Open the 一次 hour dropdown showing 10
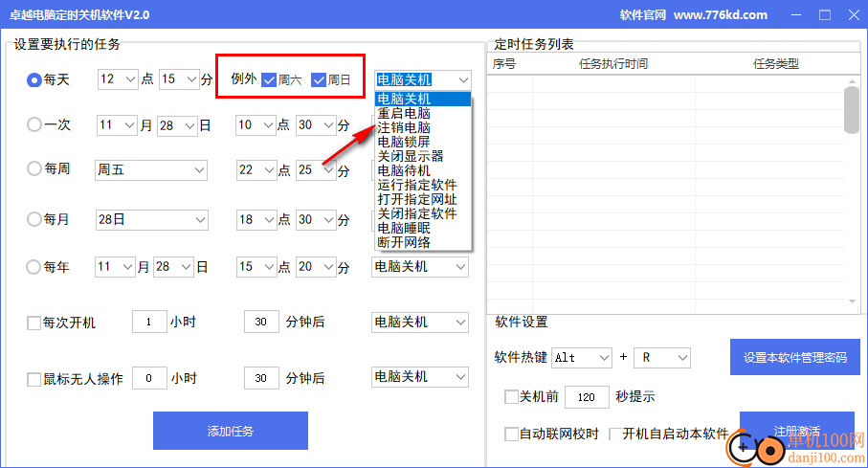Viewport: 868px width, 468px height. (x=256, y=125)
